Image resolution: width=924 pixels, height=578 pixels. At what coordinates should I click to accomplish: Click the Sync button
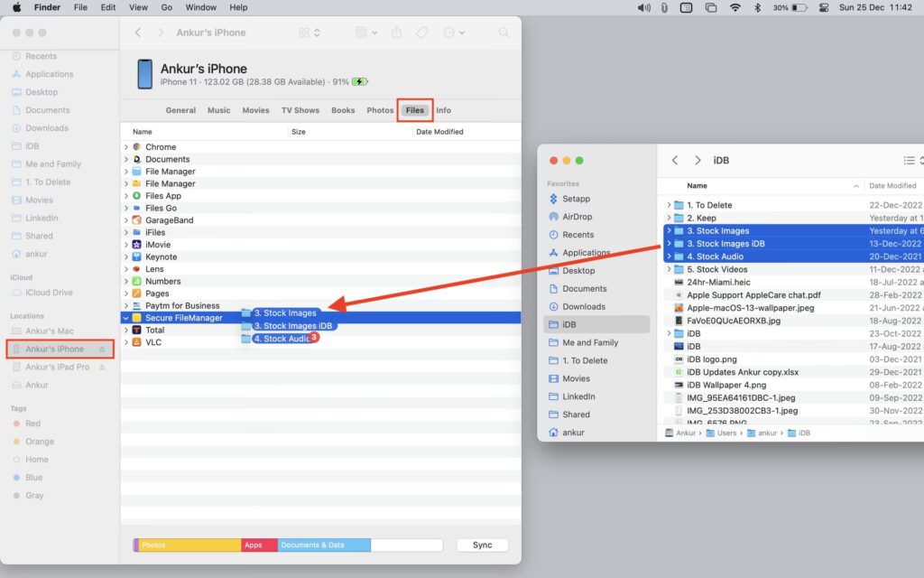tap(482, 545)
